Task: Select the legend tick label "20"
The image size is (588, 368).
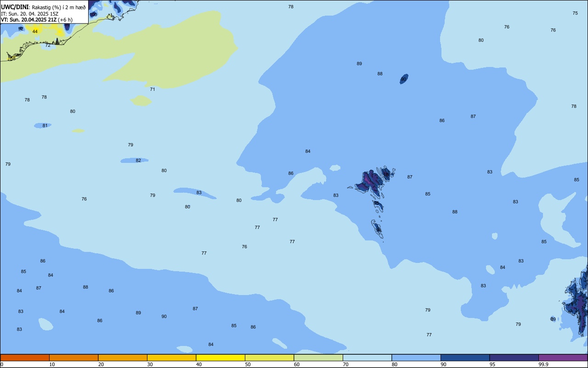Action: click(101, 364)
